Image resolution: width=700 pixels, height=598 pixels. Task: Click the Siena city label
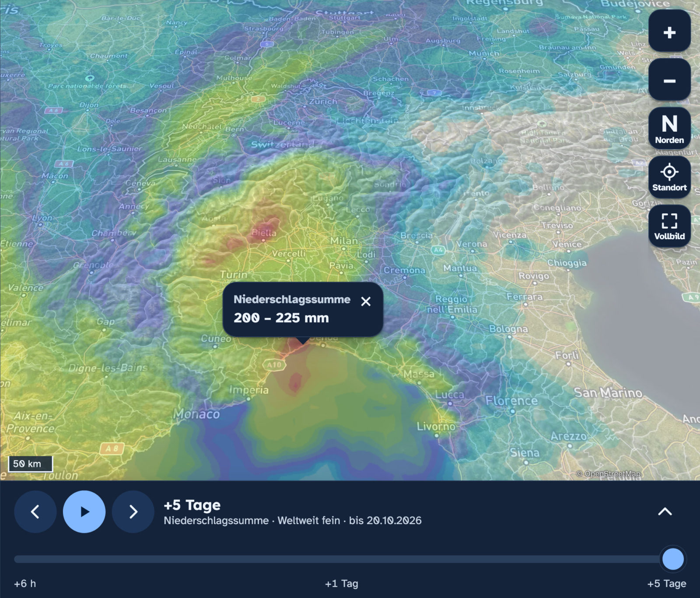tap(525, 452)
